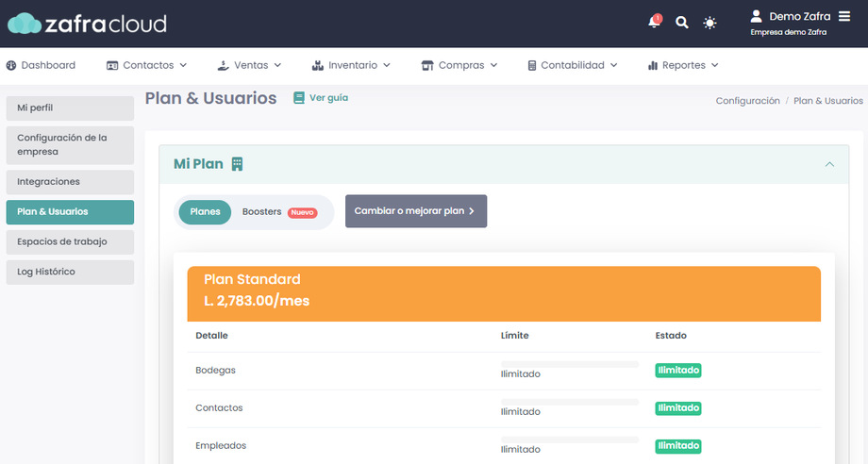Click the Bodegas limit progress bar

570,364
